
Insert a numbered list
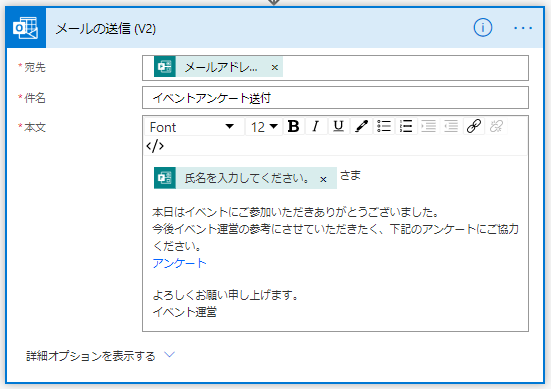coord(406,126)
